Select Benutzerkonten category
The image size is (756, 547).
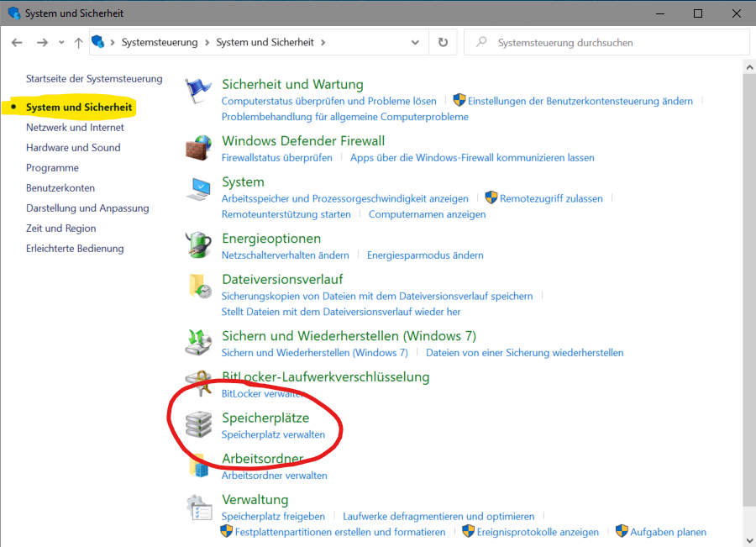(x=60, y=188)
